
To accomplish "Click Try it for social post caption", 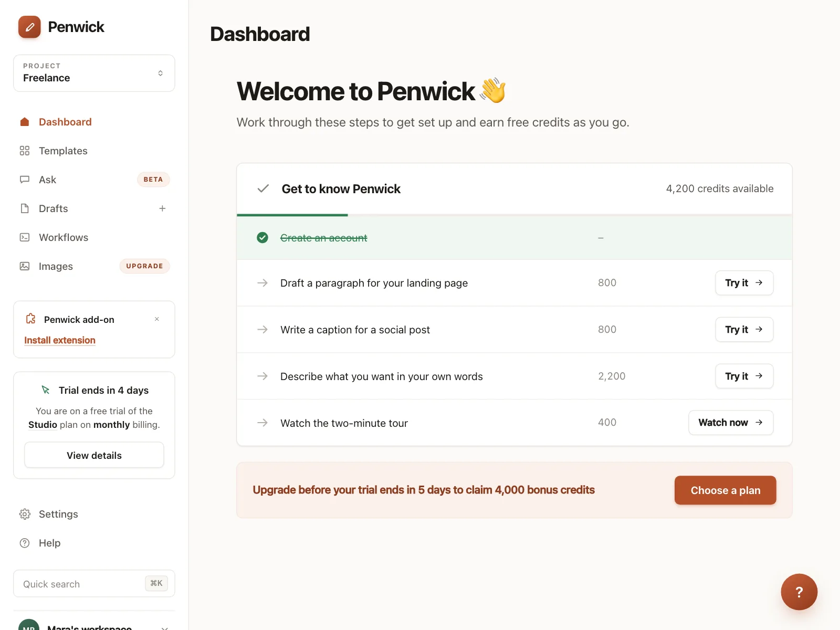I will tap(744, 330).
